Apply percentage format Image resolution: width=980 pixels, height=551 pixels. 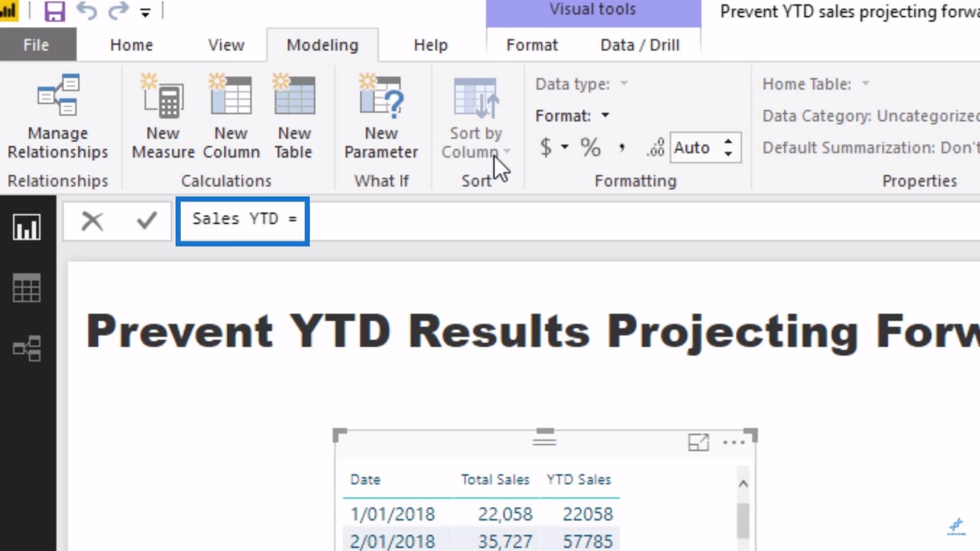click(x=590, y=147)
